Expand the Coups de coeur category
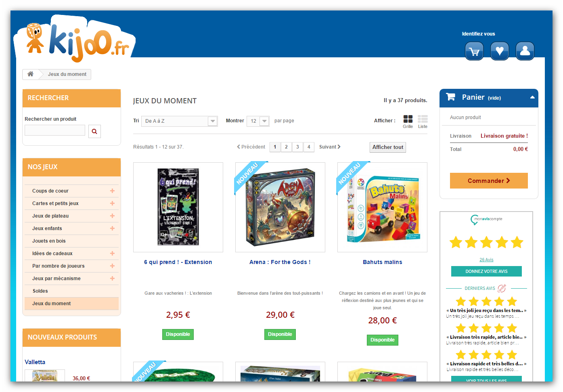This screenshot has height=392, width=563. pos(112,191)
